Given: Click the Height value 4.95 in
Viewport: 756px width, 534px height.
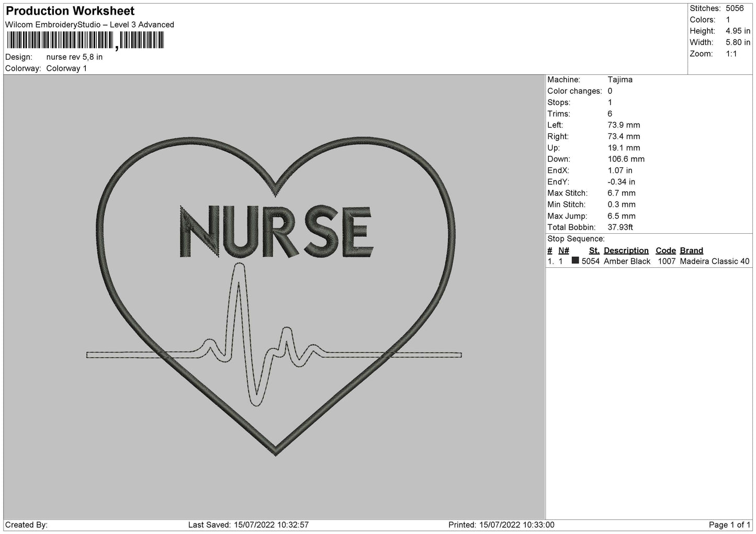Looking at the screenshot, I should coord(738,31).
